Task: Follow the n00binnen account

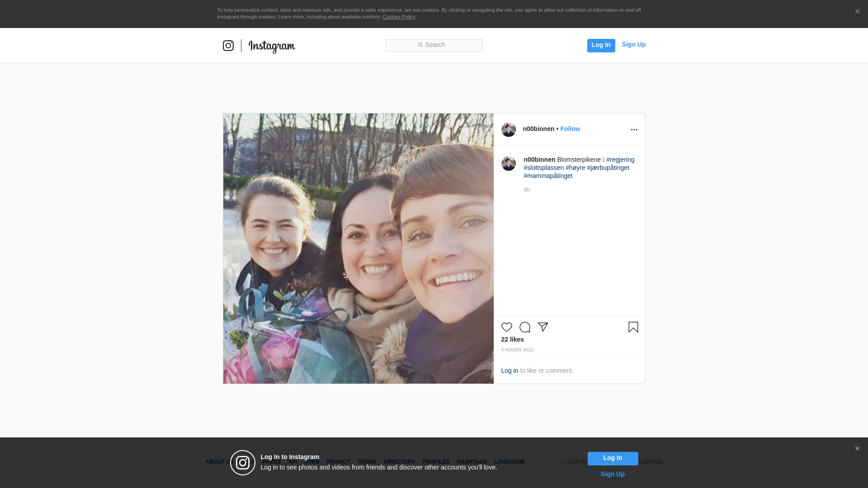Action: (570, 129)
